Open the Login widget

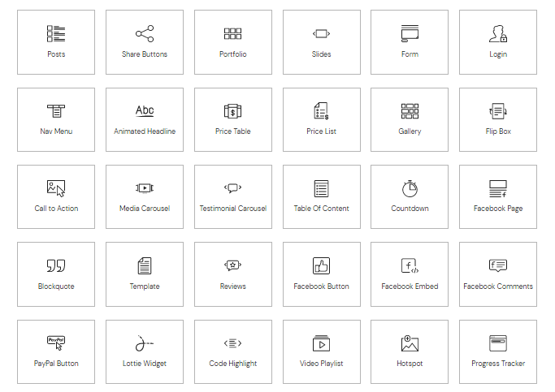[498, 42]
